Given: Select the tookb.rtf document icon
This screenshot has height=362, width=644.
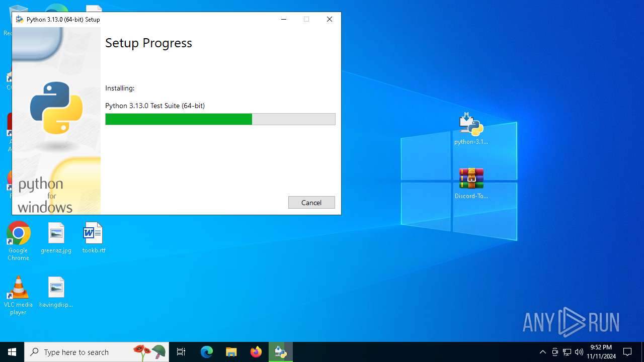Looking at the screenshot, I should (94, 238).
